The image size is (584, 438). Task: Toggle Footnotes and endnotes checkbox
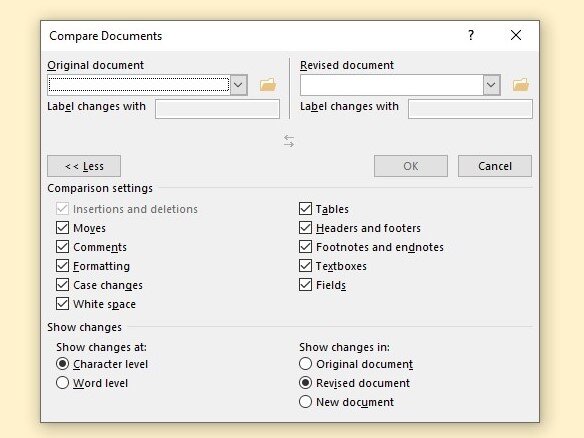[x=305, y=247]
